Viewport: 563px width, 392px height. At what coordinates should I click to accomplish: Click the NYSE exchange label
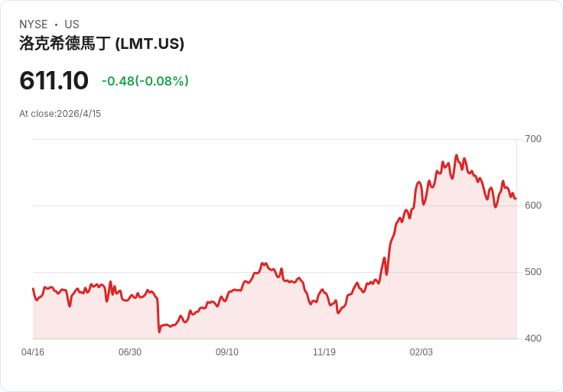34,24
